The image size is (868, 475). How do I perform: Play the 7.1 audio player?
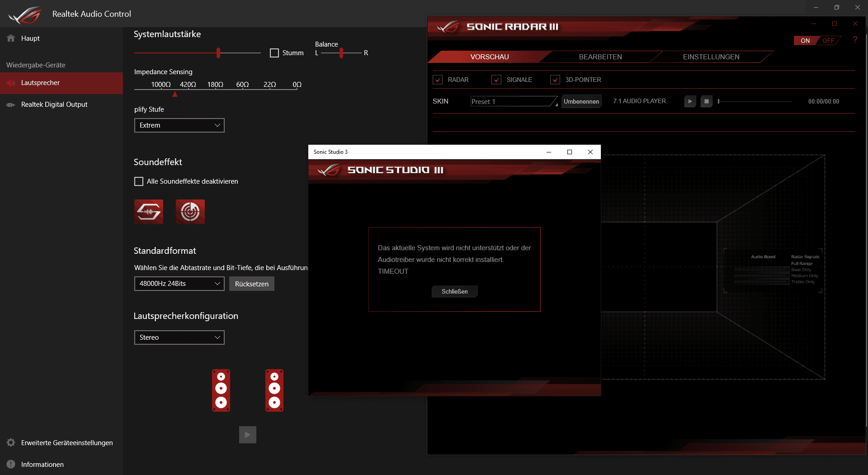click(x=690, y=101)
